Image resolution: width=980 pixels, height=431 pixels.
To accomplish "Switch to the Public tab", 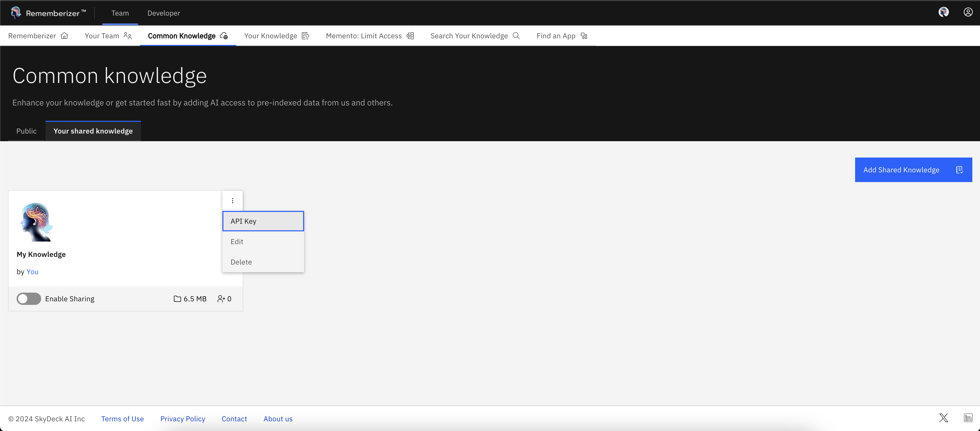I will click(x=26, y=131).
